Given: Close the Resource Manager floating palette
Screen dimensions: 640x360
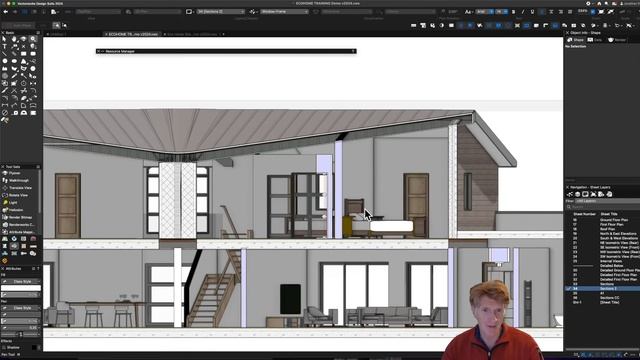Looking at the screenshot, I should click(98, 51).
